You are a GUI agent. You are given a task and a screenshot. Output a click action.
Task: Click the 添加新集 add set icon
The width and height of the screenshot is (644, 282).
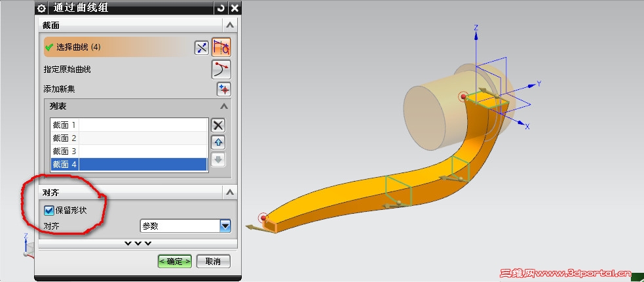click(224, 89)
